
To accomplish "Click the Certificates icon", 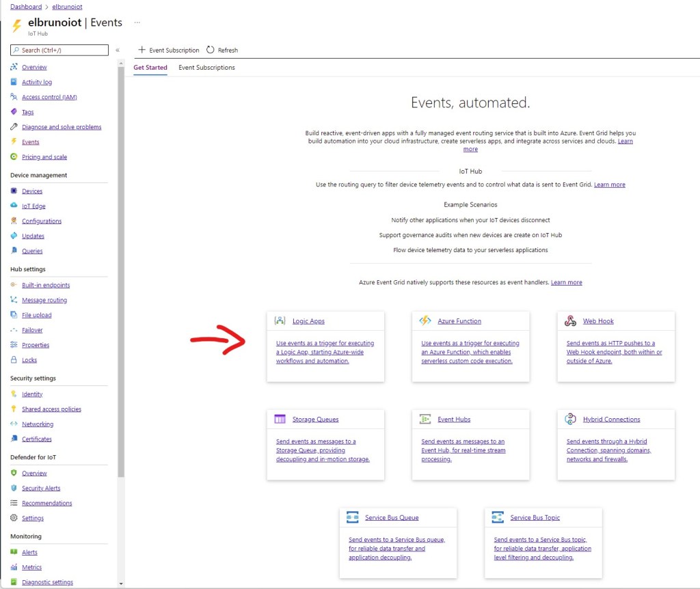I will 14,439.
